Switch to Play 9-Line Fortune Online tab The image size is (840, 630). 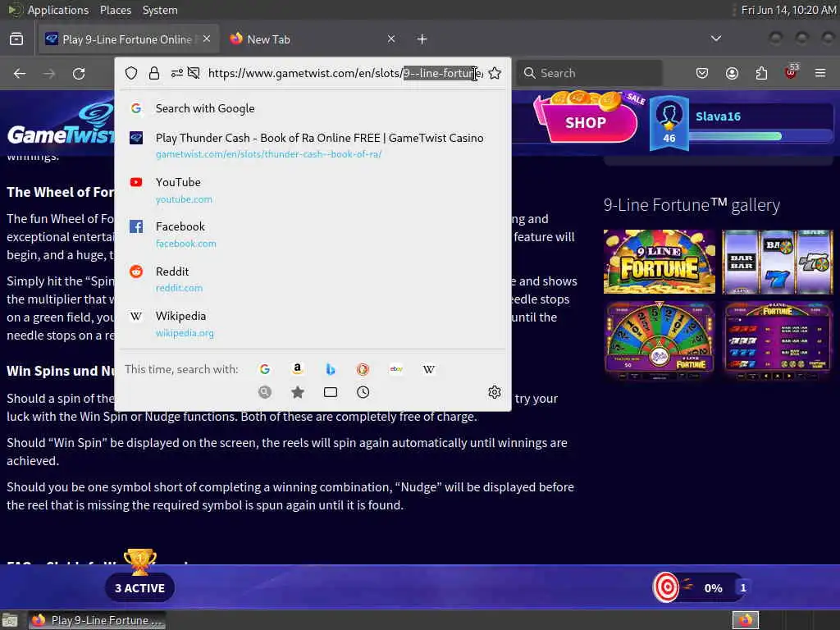click(x=129, y=39)
